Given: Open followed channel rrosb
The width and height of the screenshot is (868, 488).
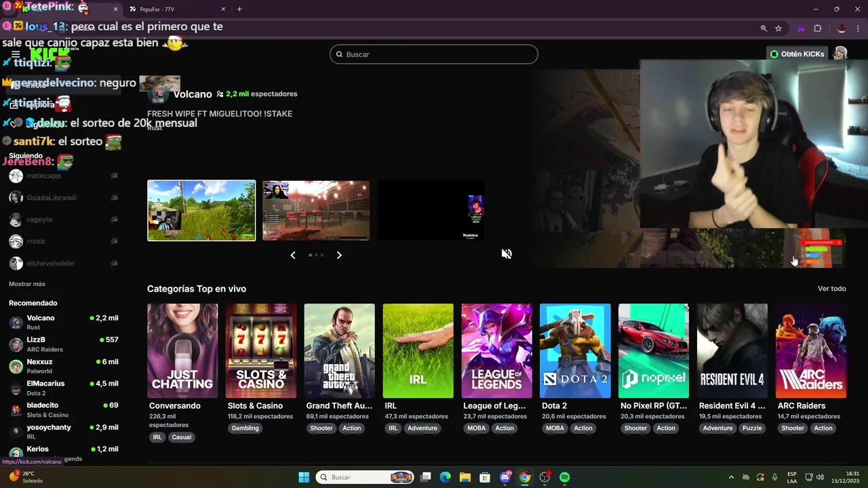Looking at the screenshot, I should (x=64, y=241).
